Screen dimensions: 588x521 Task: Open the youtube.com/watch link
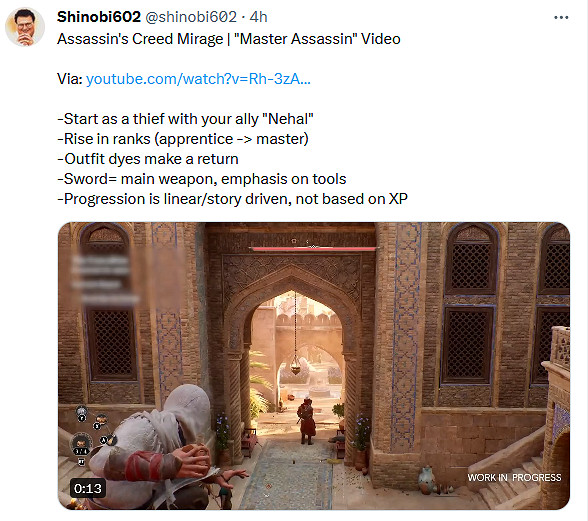198,79
